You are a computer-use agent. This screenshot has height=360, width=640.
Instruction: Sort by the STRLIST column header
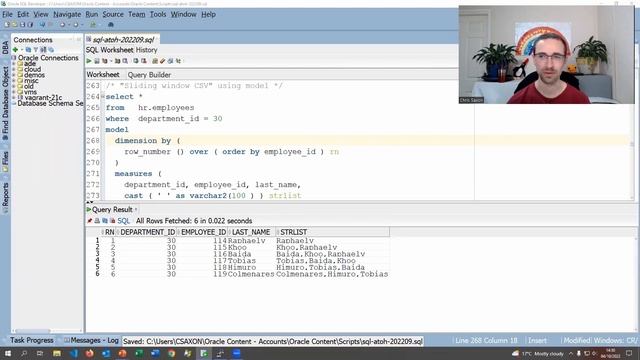pos(333,232)
